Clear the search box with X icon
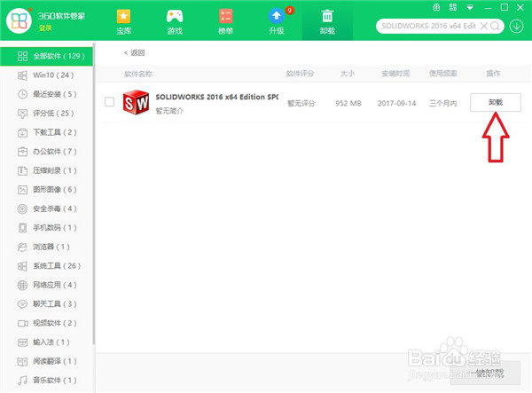The width and height of the screenshot is (532, 393). click(x=482, y=26)
